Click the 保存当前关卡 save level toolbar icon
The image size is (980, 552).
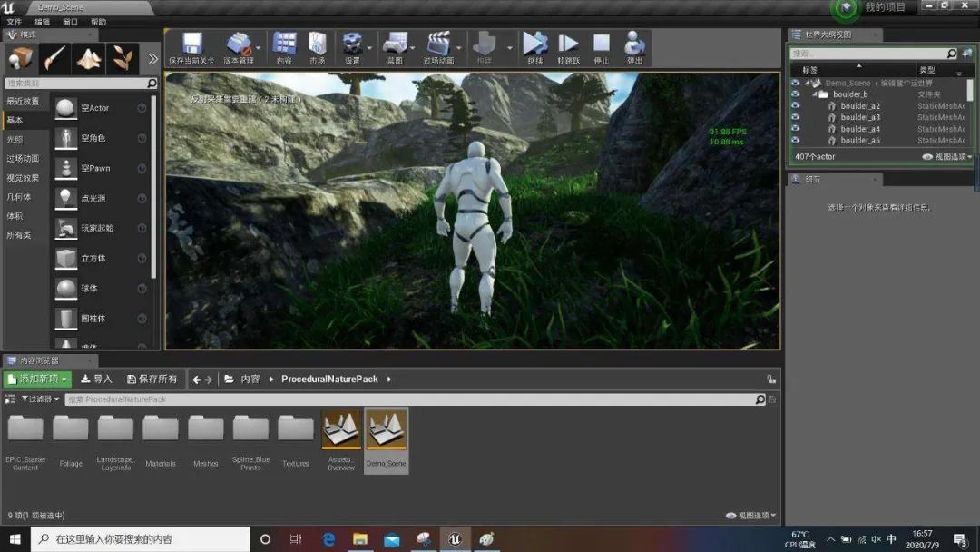click(191, 44)
